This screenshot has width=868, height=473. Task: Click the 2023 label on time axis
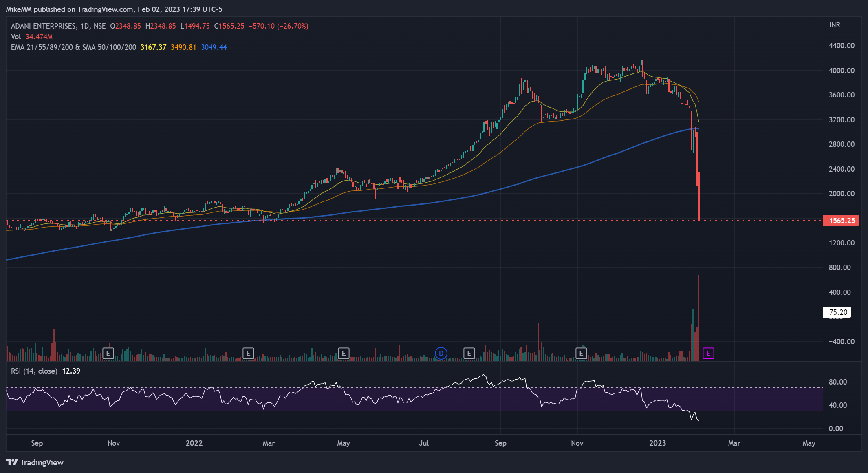(657, 443)
